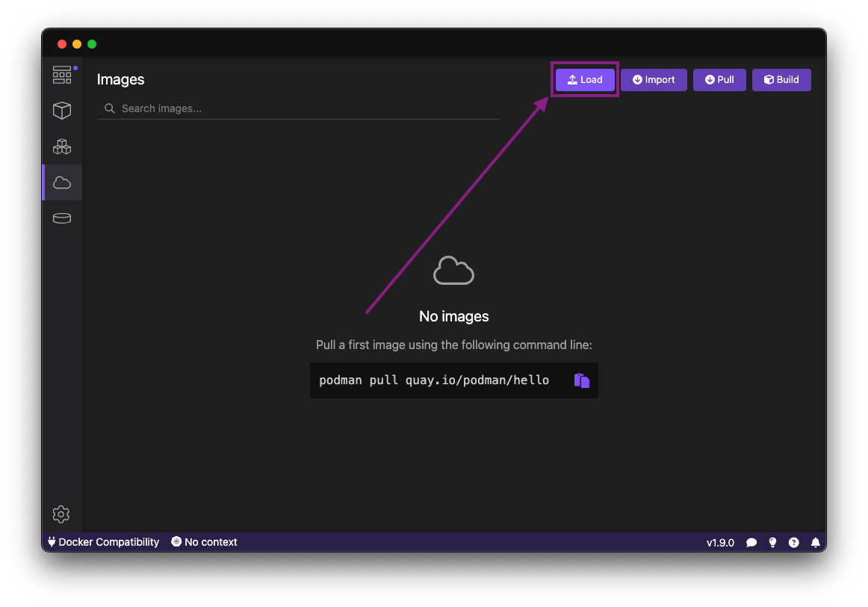Open the Pods section
Screen dimensions: 868x607
click(x=62, y=146)
